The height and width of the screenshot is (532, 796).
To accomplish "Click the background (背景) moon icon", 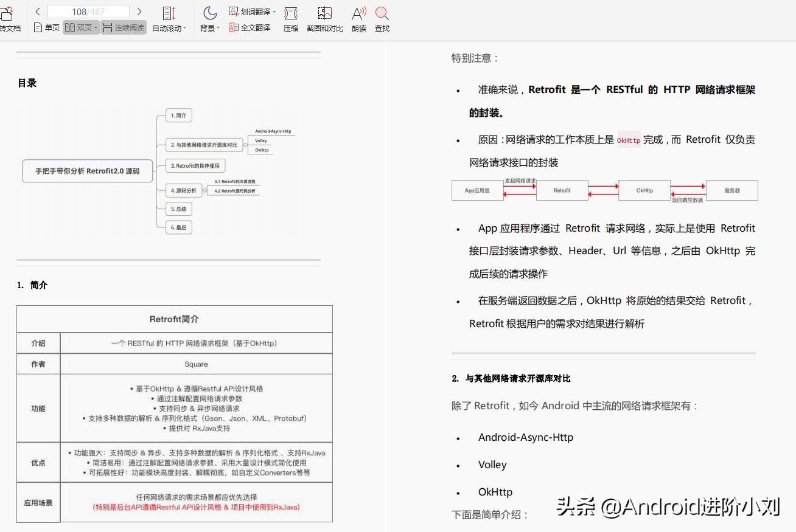I will click(210, 13).
